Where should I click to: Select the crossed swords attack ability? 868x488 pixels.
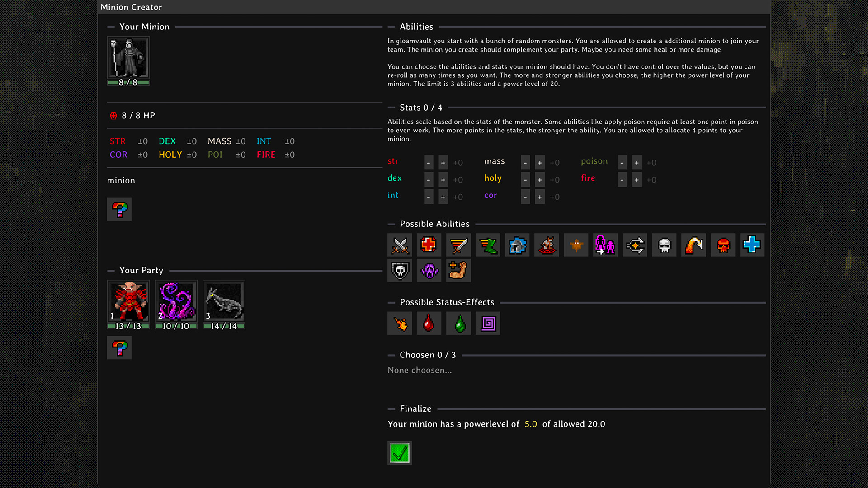(399, 245)
